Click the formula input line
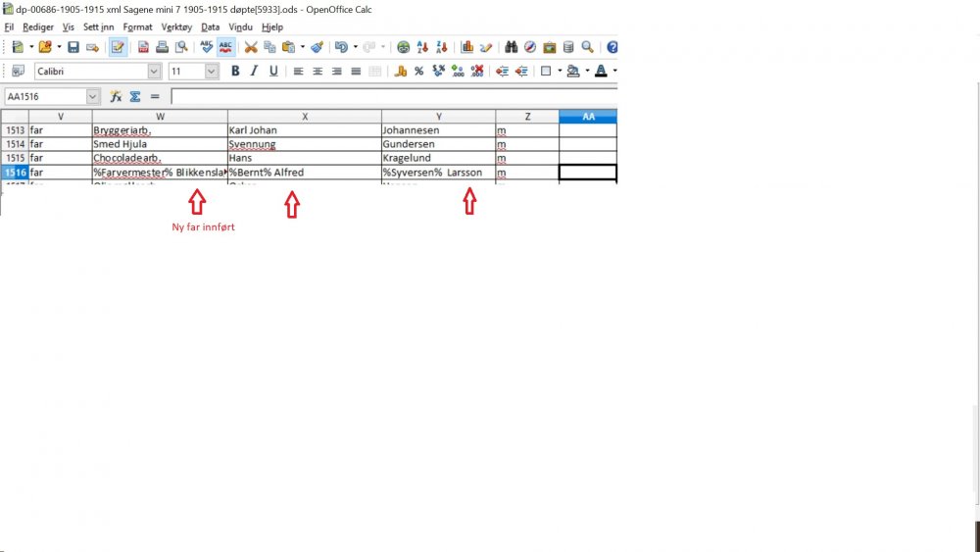The height and width of the screenshot is (552, 980). point(392,97)
